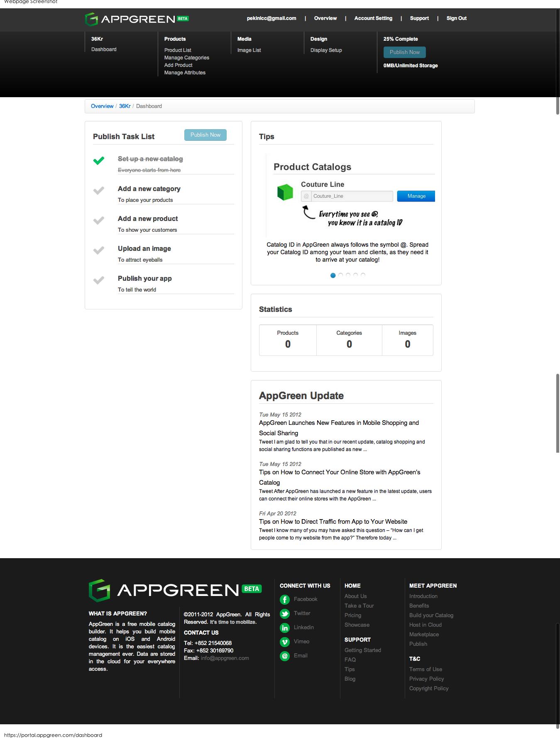
Task: Open the Add a new product task
Action: click(x=148, y=219)
